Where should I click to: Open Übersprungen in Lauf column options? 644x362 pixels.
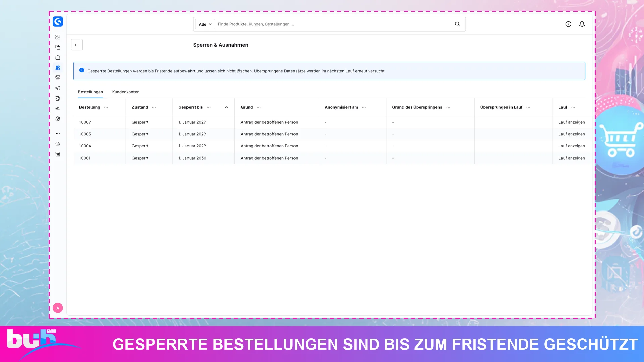coord(528,107)
